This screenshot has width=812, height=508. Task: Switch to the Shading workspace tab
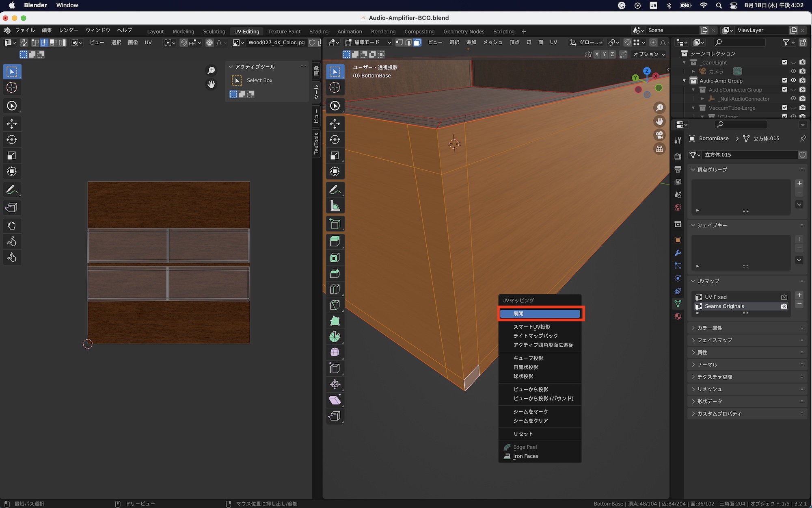click(319, 31)
